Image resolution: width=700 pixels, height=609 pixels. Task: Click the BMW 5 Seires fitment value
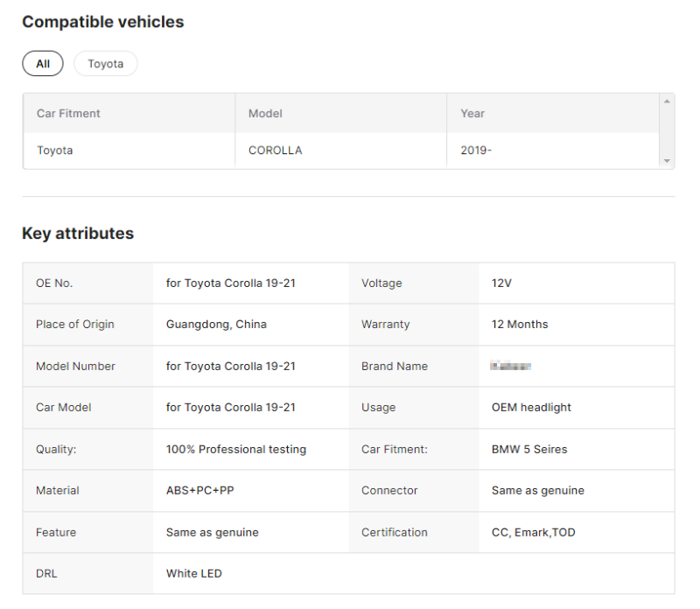point(529,450)
